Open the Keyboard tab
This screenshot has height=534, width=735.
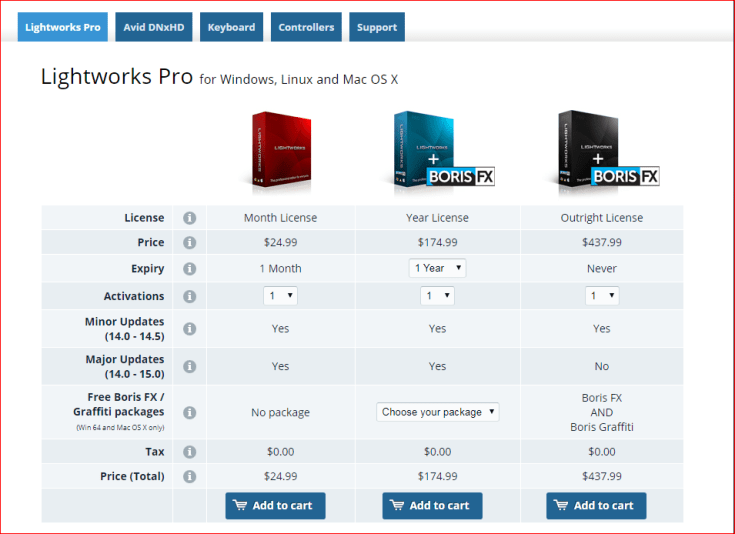231,27
